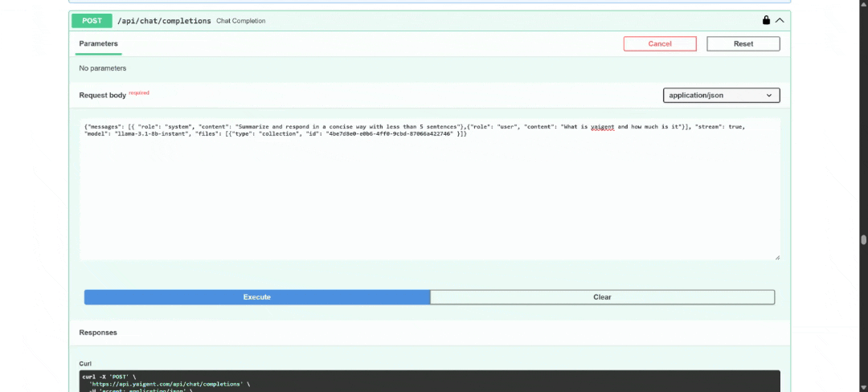Screen dimensions: 868x392
Task: Collapse the Chat Completion endpoint chevron
Action: pos(779,21)
